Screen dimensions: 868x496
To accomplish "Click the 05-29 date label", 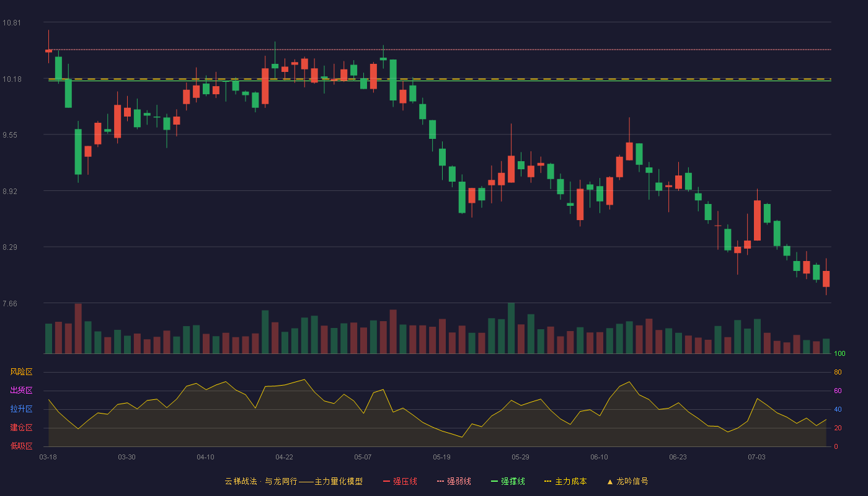I will click(520, 457).
